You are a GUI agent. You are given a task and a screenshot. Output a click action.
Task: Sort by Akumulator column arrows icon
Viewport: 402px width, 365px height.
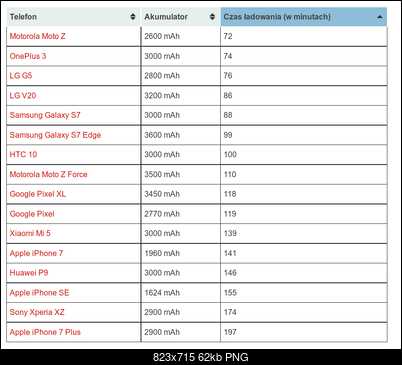point(212,17)
